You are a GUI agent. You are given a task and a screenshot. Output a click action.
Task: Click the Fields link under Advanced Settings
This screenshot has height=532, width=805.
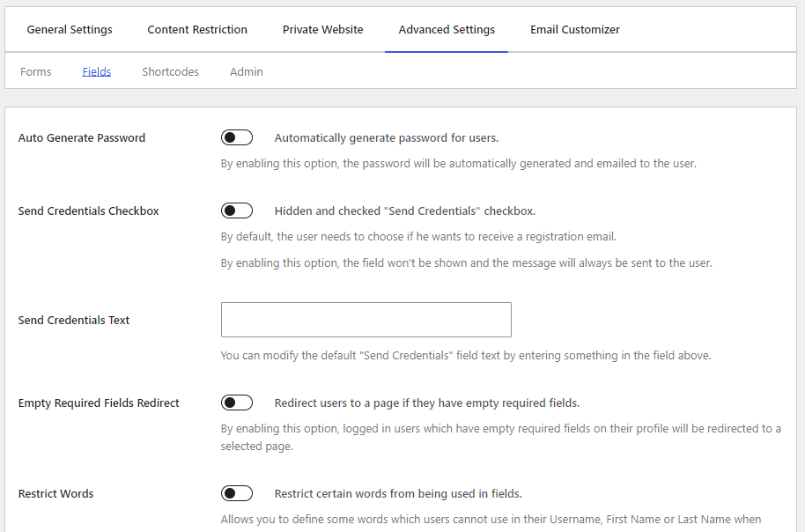(96, 71)
